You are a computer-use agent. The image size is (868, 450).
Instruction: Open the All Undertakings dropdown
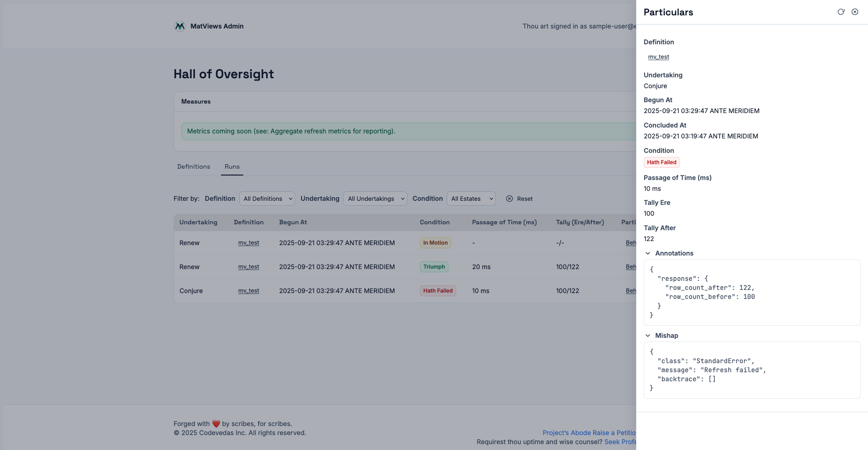click(x=375, y=199)
